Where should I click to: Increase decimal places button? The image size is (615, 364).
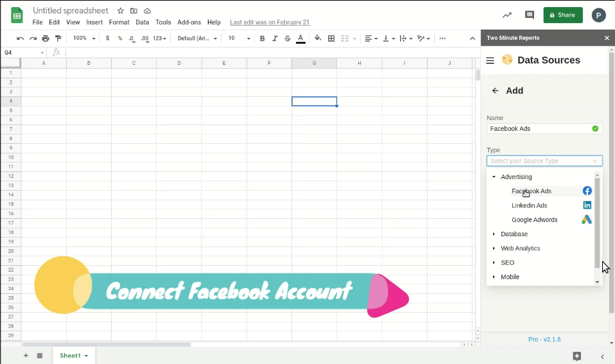[144, 39]
